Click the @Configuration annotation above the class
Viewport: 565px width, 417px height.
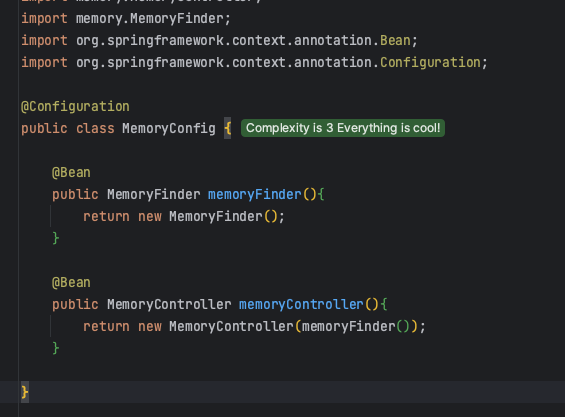pyautogui.click(x=75, y=107)
